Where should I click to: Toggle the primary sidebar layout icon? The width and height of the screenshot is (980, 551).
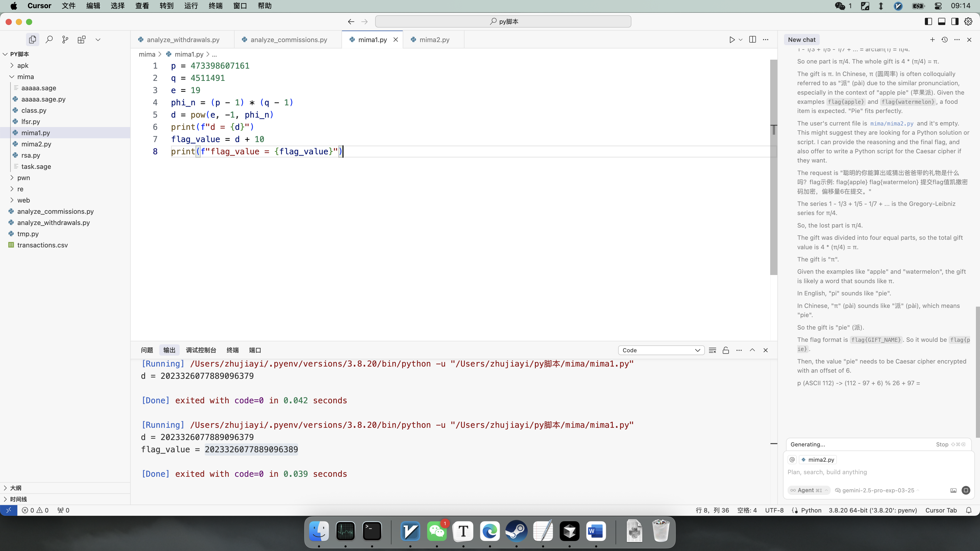click(x=928, y=21)
